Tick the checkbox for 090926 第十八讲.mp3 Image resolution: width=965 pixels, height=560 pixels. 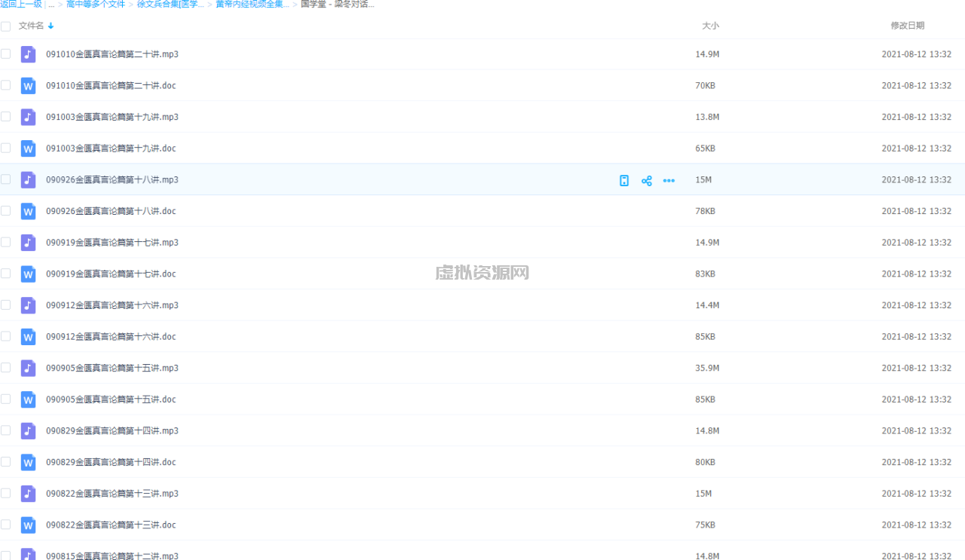pos(6,179)
